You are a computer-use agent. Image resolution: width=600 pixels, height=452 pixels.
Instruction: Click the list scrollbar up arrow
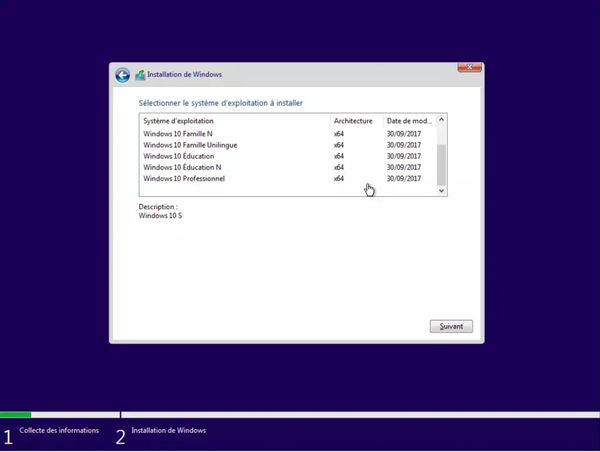coord(441,120)
